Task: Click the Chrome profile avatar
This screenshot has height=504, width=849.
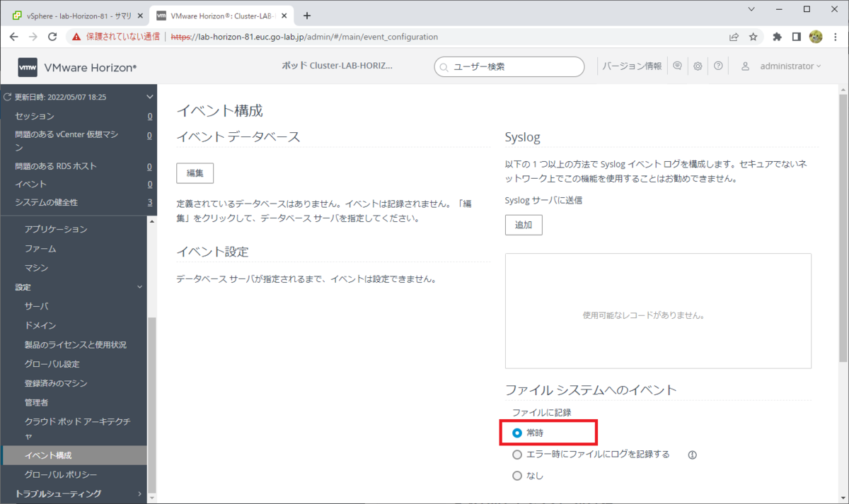Action: pos(815,37)
